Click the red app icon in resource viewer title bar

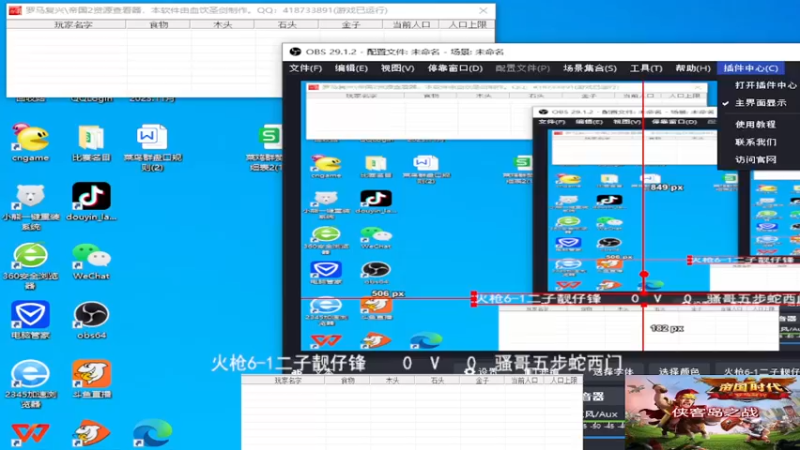pos(15,10)
